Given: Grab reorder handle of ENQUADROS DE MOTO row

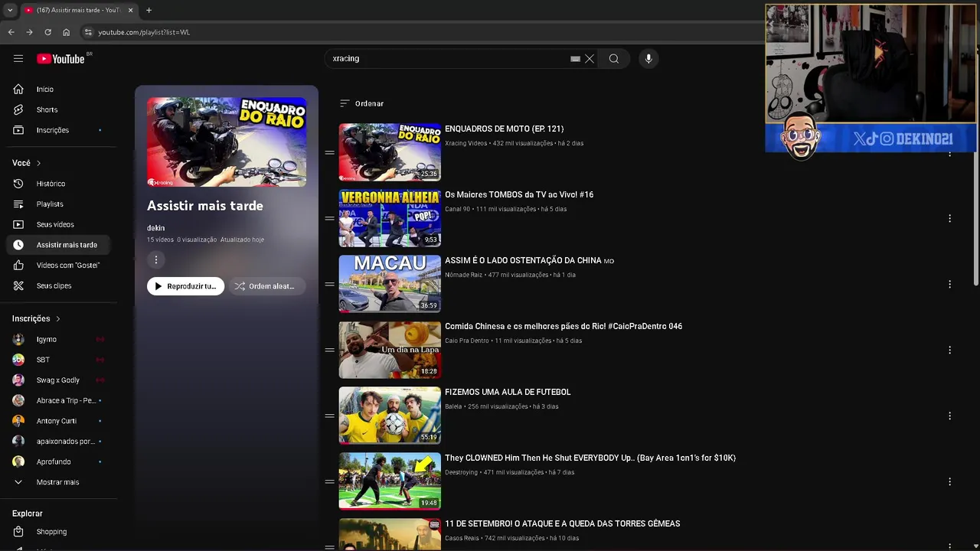Looking at the screenshot, I should point(329,152).
